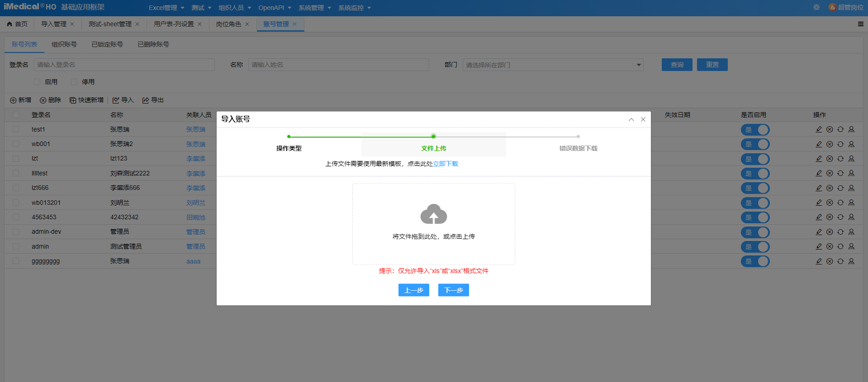868x382 pixels.
Task: Click the 快速新增 quick-add toolbar icon
Action: (x=73, y=100)
